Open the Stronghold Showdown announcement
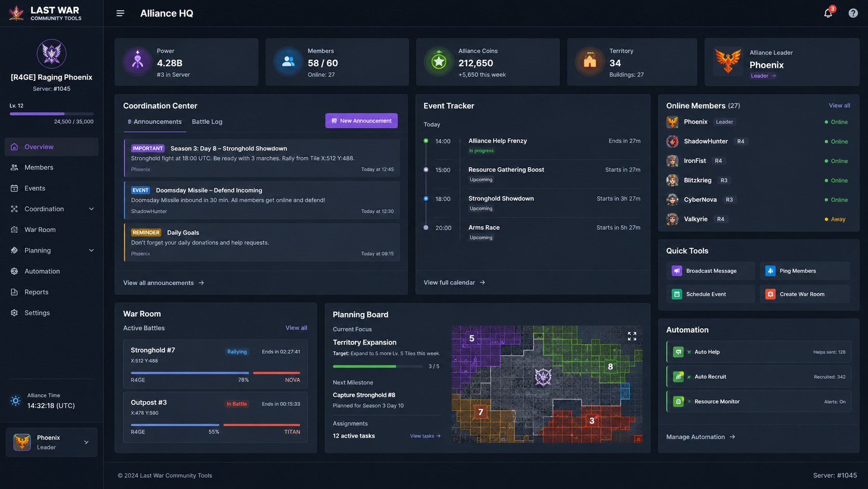Viewport: 868px width, 489px height. pyautogui.click(x=262, y=158)
